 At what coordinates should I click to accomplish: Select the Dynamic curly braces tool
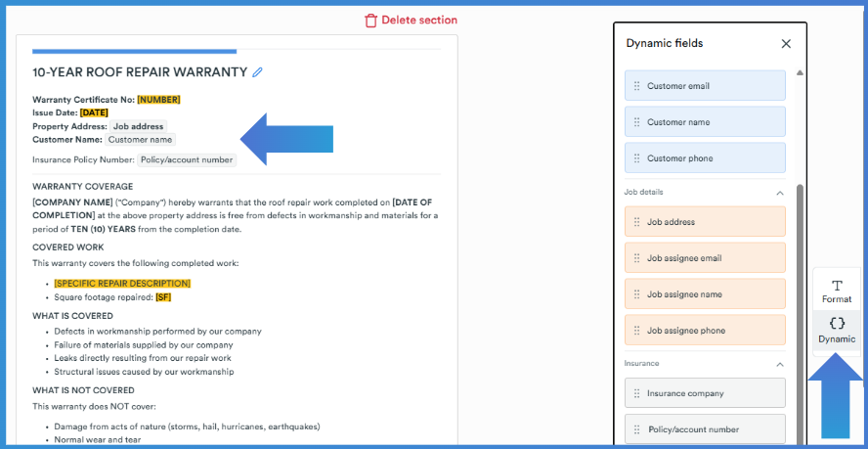coord(837,331)
